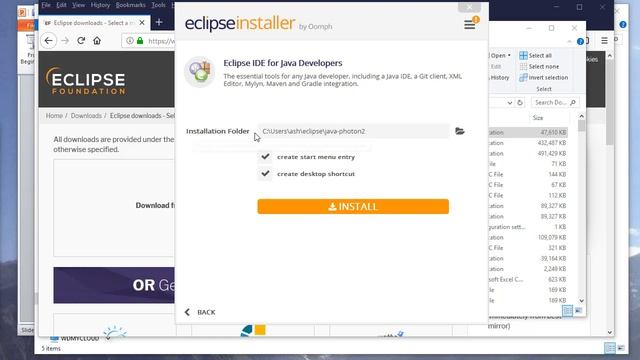Click the green padlock site security icon
This screenshot has width=640, height=360.
click(140, 41)
